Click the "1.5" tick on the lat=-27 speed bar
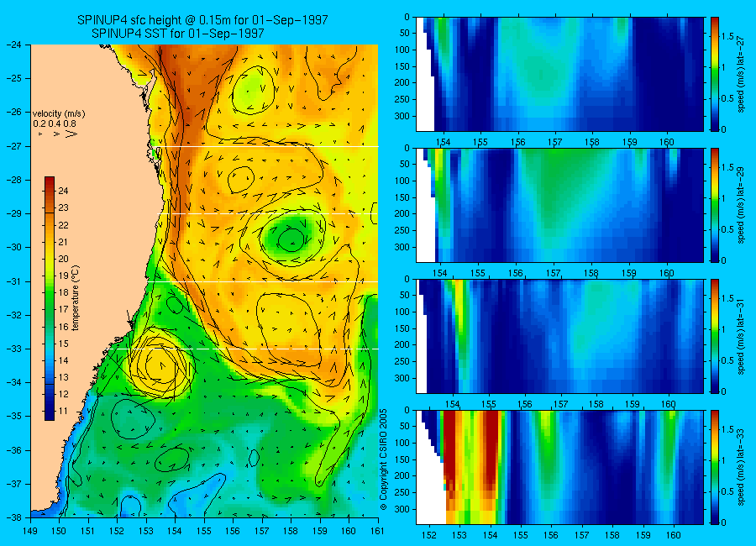756x546 pixels. (x=727, y=37)
